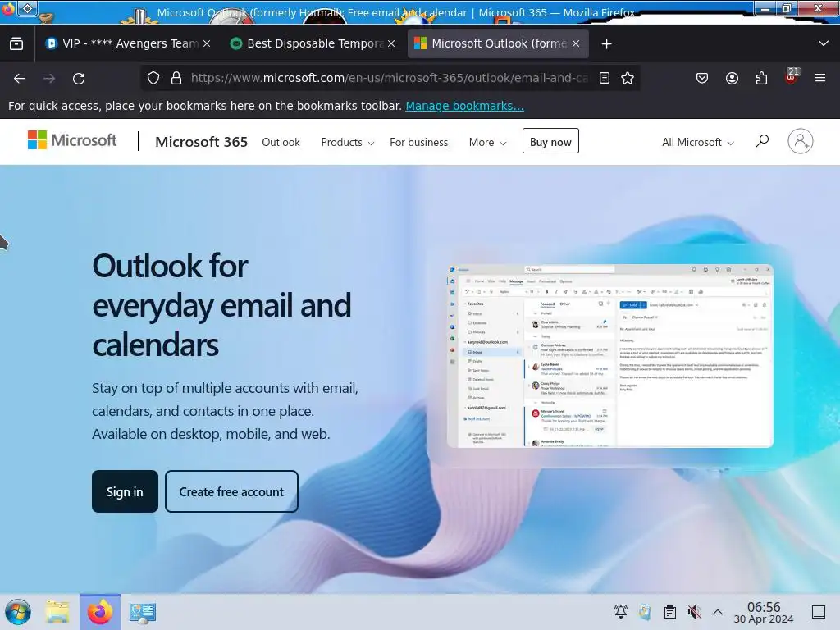Open the clipboard tray icon
This screenshot has height=630, width=840.
[669, 612]
